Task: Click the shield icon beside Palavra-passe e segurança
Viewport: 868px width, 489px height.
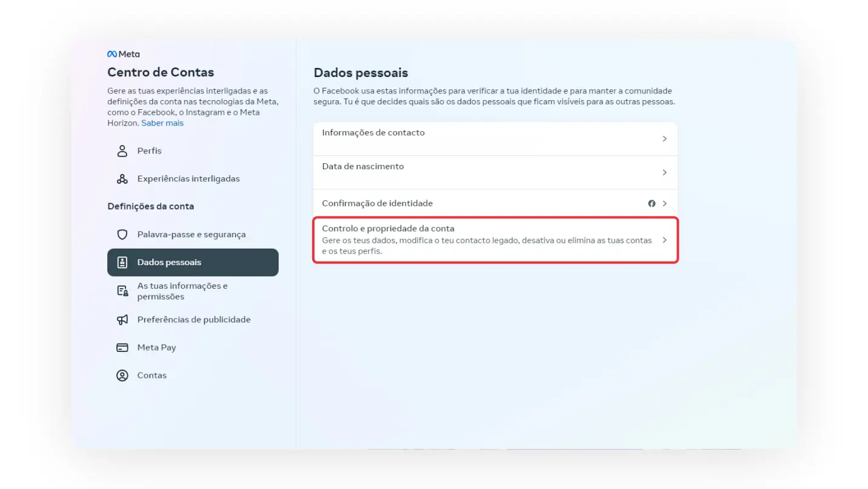Action: click(x=122, y=234)
